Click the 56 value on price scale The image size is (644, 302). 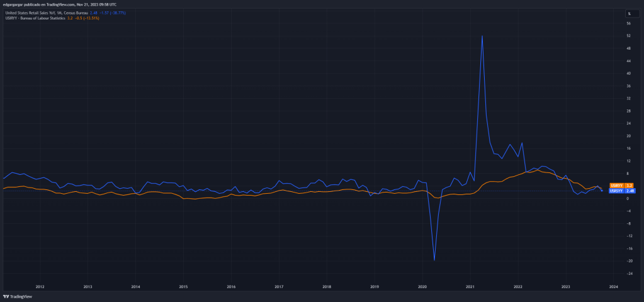(x=629, y=23)
